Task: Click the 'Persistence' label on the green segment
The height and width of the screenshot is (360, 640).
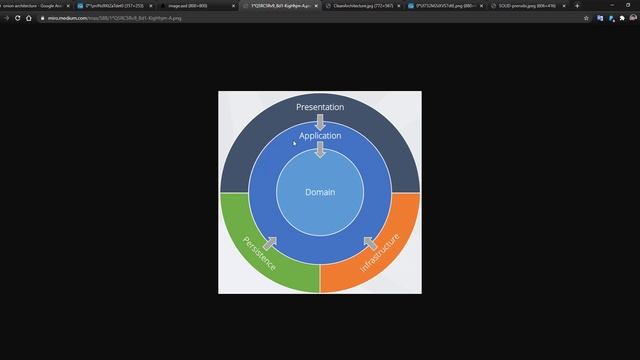Action: 259,253
